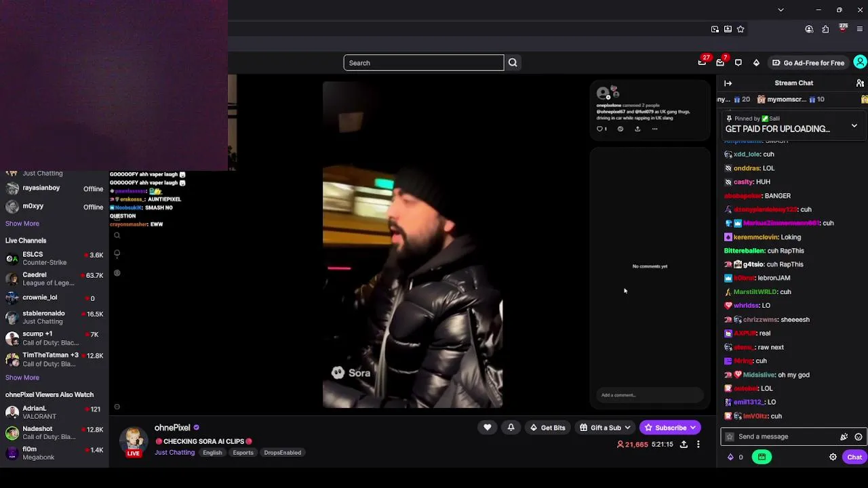The image size is (868, 488).
Task: Open chat settings gear icon
Action: point(833,457)
